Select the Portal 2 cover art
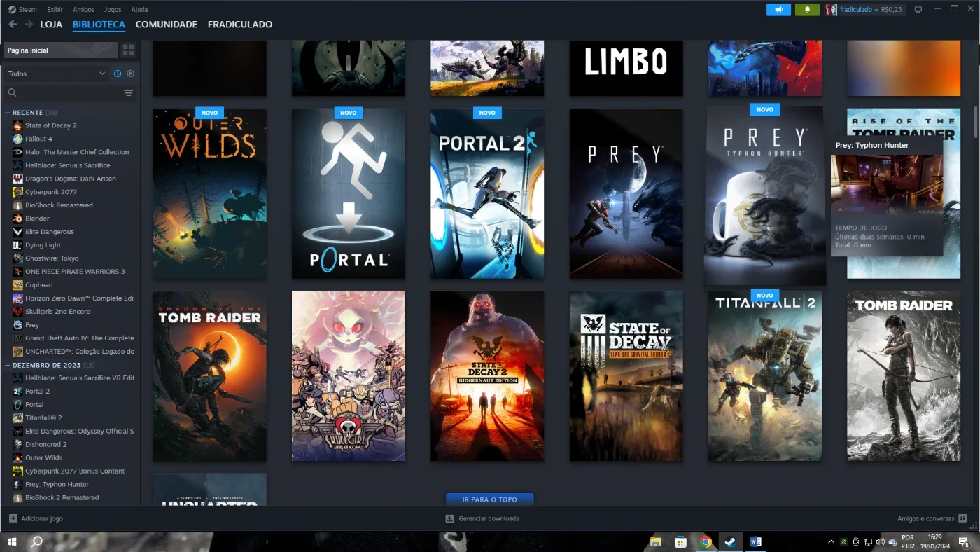This screenshot has height=552, width=980. pos(487,193)
